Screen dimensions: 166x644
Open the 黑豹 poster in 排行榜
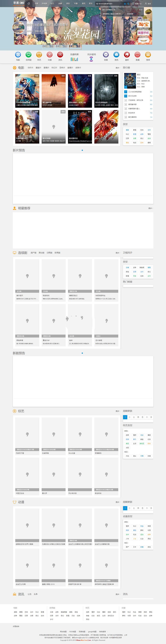(130, 81)
